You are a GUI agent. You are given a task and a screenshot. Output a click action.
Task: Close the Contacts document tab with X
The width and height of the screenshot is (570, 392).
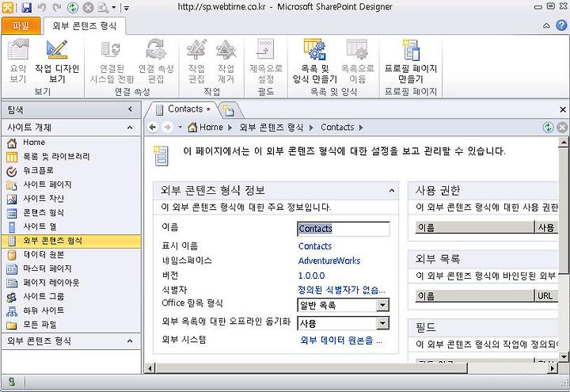coord(563,109)
